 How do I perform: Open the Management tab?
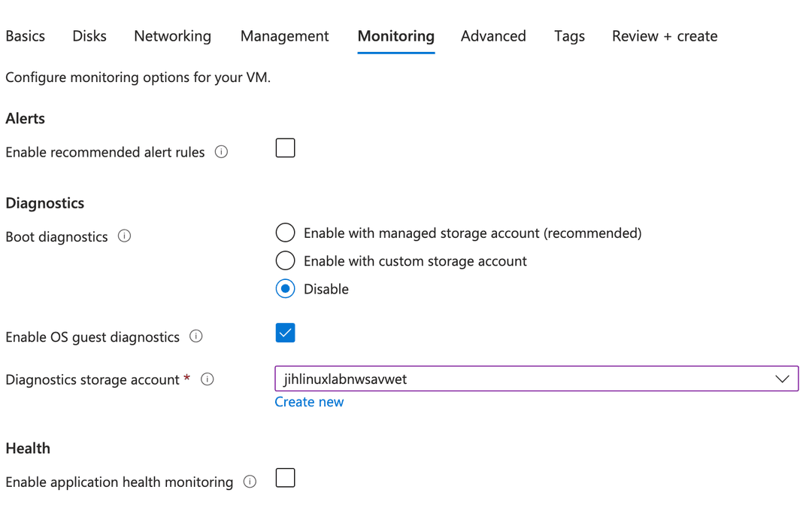tap(284, 36)
